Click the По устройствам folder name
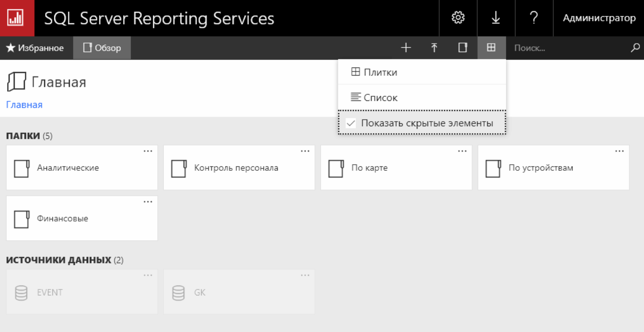644x332 pixels. [541, 168]
